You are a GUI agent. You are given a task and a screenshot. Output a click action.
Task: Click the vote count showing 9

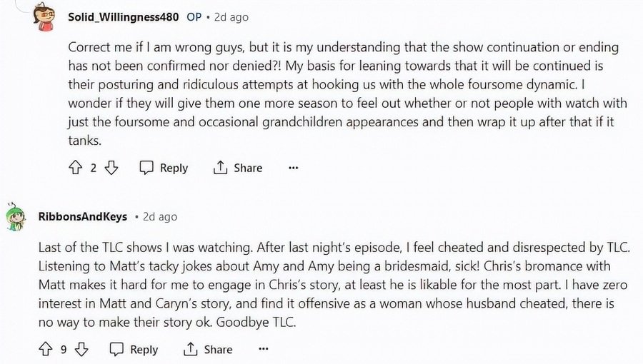click(x=64, y=349)
